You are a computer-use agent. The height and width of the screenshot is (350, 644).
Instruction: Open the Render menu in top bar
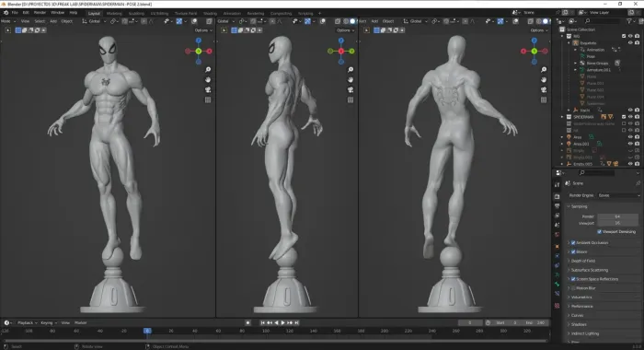point(40,13)
